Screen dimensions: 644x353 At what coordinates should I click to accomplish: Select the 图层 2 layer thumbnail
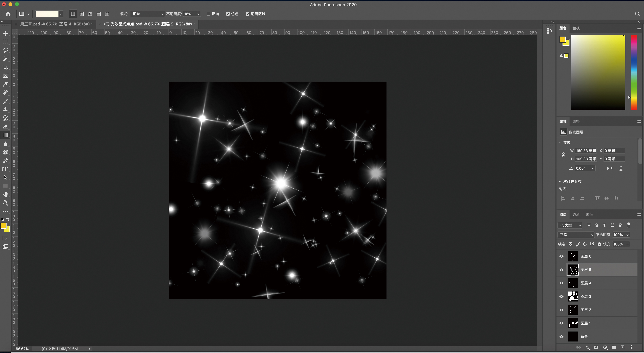572,310
